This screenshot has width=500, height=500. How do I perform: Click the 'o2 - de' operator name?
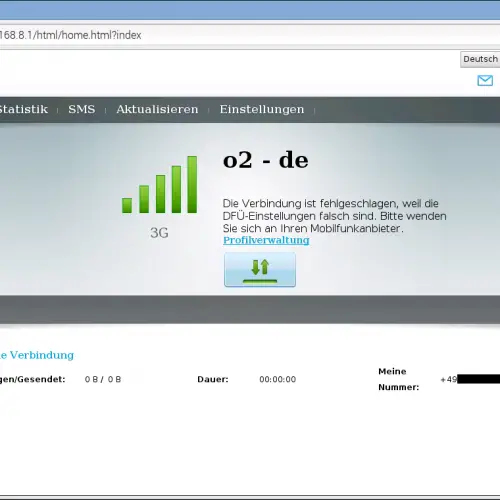pyautogui.click(x=266, y=160)
